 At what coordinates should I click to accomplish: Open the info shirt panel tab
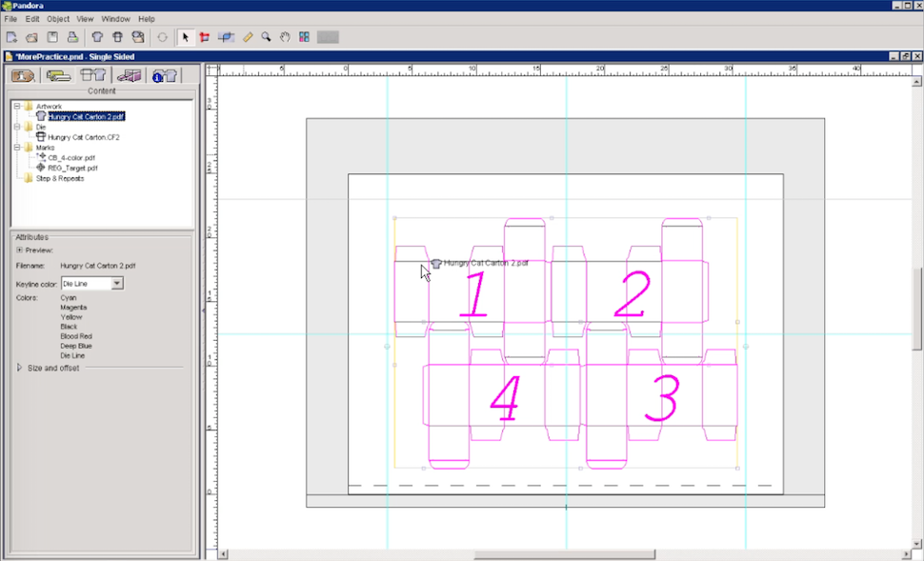(x=165, y=75)
